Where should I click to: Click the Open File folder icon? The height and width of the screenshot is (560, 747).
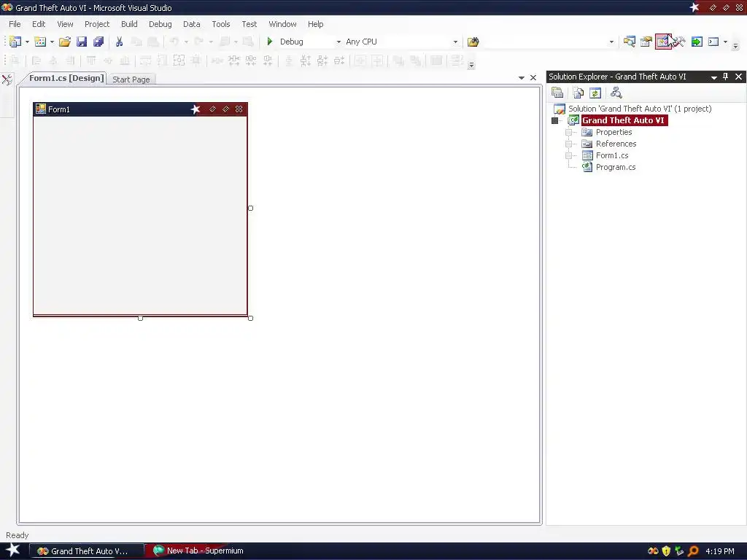pos(65,42)
